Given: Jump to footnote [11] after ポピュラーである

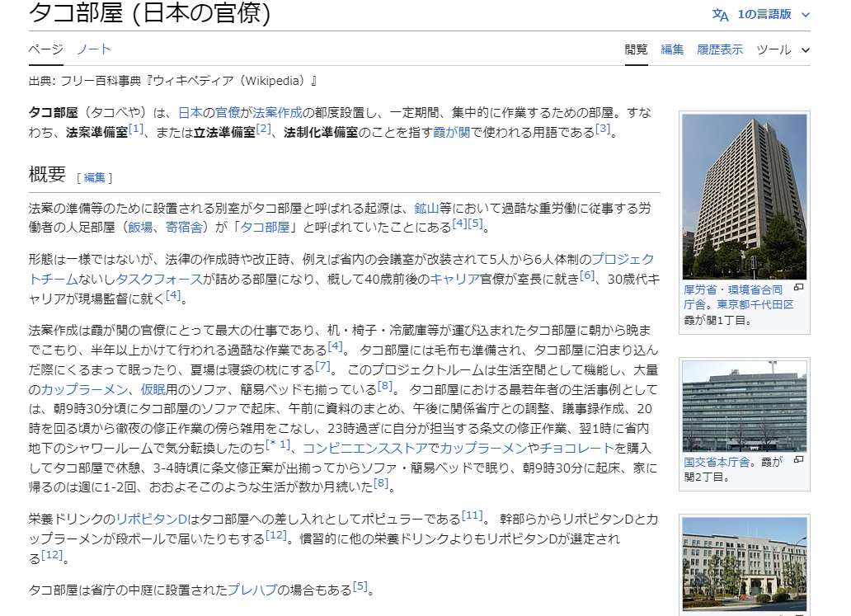Looking at the screenshot, I should click(x=473, y=515).
